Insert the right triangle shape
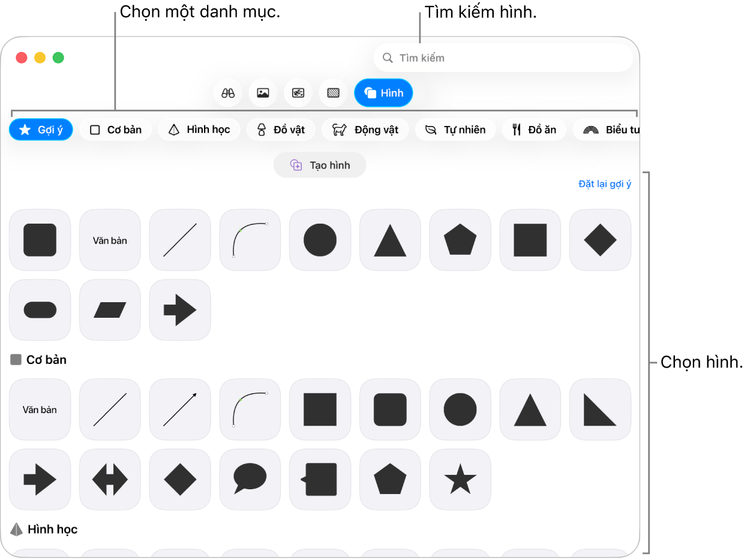The image size is (747, 560). (x=600, y=410)
